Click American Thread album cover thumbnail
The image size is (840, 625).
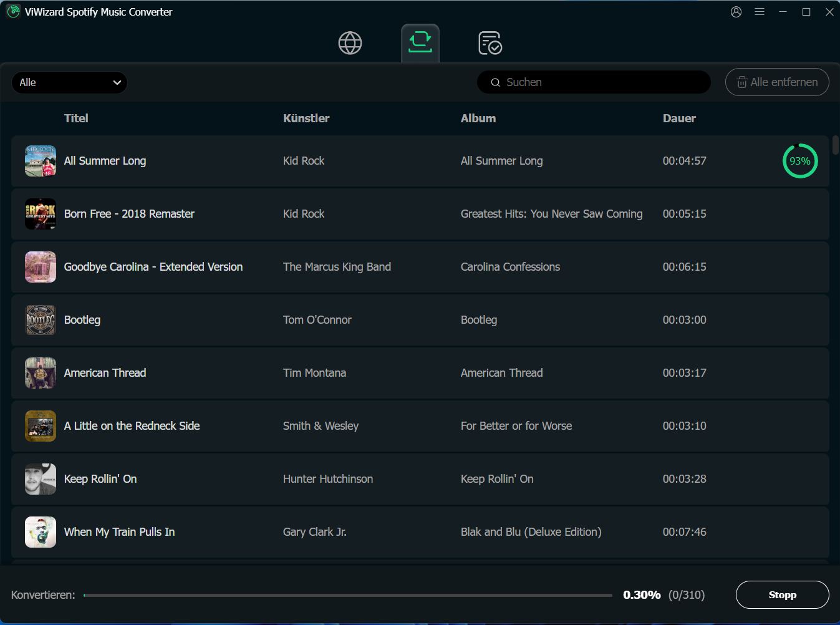[41, 373]
